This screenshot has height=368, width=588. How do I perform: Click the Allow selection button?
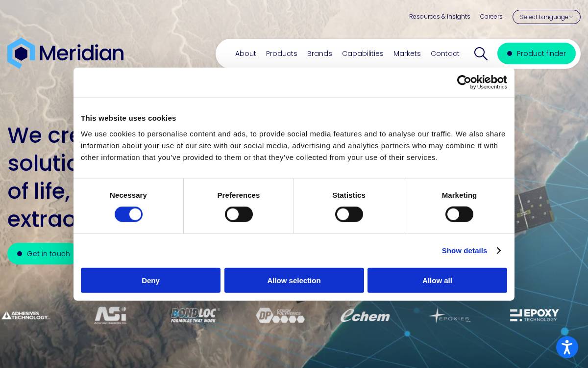click(294, 280)
